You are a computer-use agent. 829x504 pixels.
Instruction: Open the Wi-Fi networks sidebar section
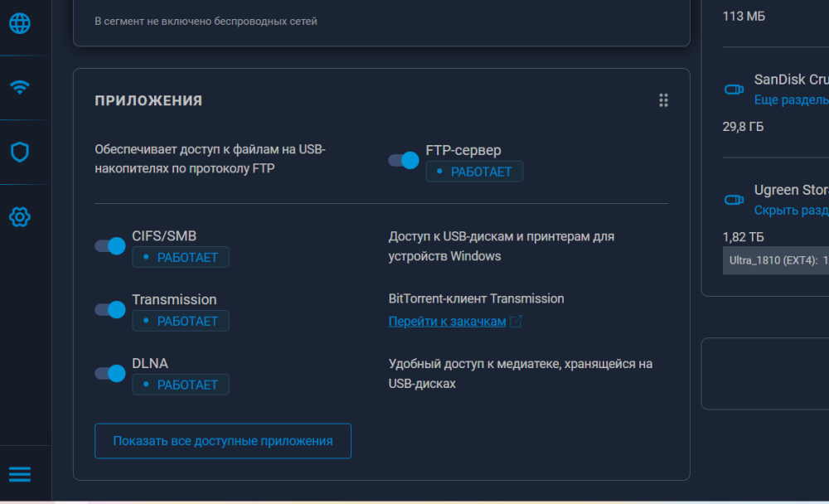click(x=20, y=87)
